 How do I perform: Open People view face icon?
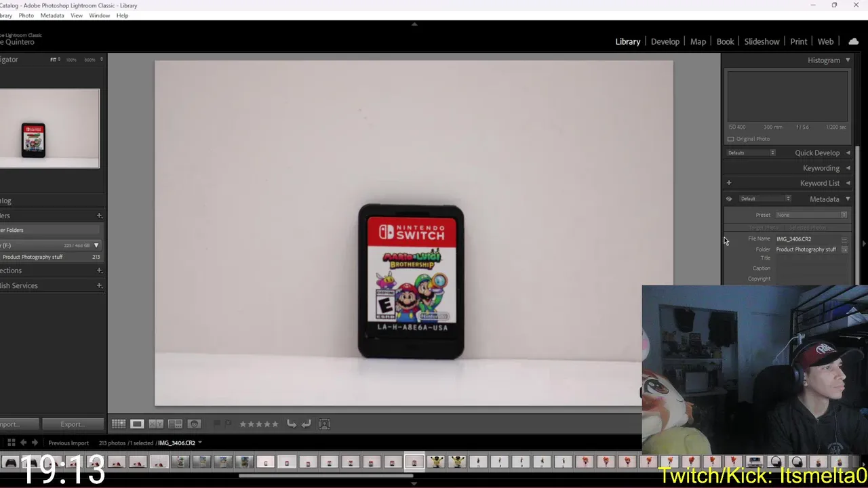[195, 424]
